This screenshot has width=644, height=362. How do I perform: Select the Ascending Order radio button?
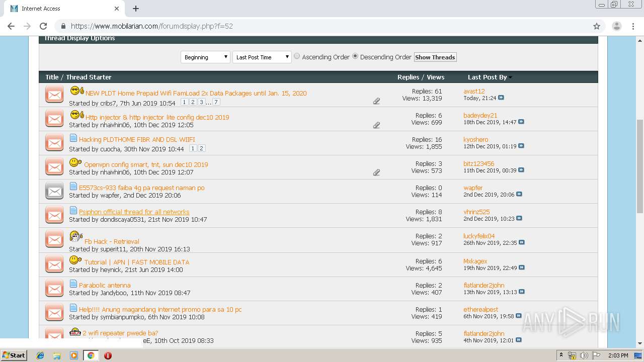pos(297,56)
